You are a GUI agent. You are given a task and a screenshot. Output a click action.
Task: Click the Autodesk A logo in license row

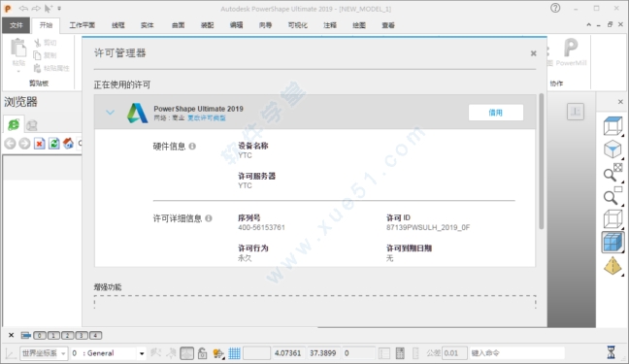(137, 113)
